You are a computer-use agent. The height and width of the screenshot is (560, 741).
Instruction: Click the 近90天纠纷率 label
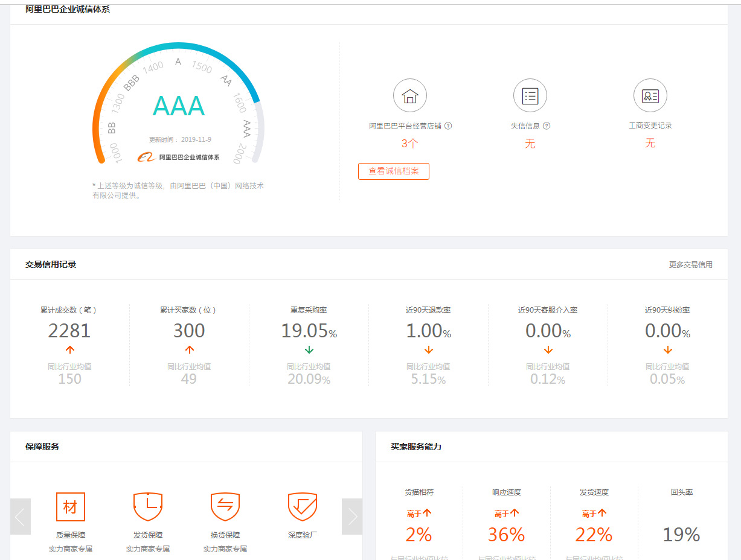click(667, 310)
